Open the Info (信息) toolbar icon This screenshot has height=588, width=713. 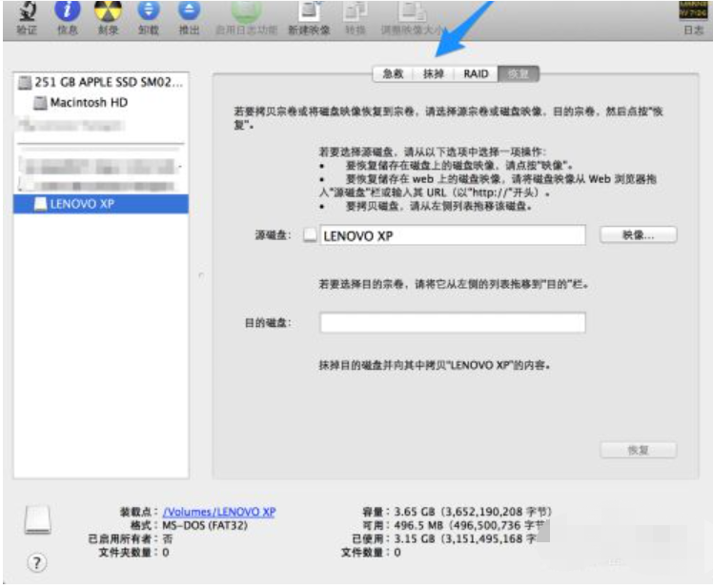click(68, 11)
